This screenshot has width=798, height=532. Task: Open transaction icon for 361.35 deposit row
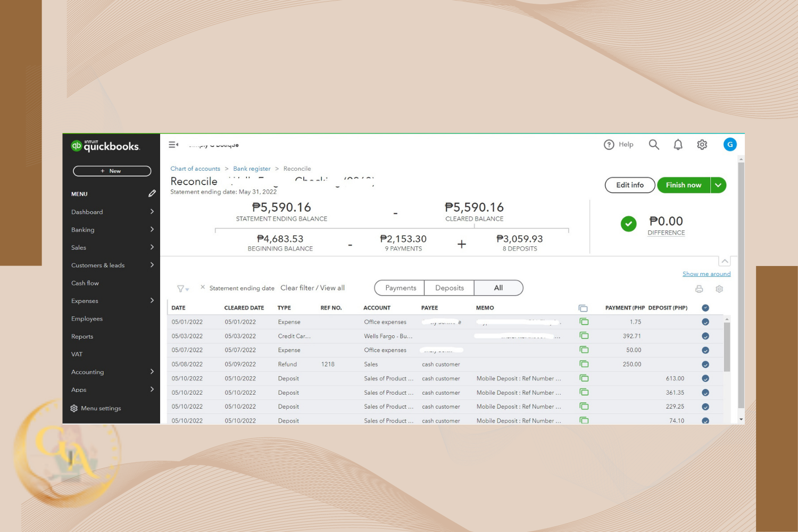pyautogui.click(x=584, y=392)
